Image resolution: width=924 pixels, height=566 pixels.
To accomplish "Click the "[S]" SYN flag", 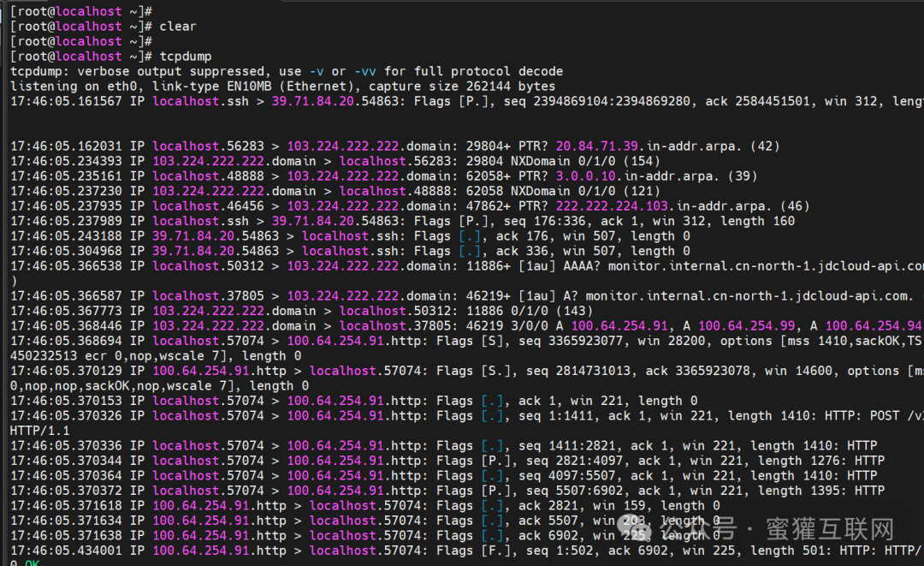I will pyautogui.click(x=491, y=341).
